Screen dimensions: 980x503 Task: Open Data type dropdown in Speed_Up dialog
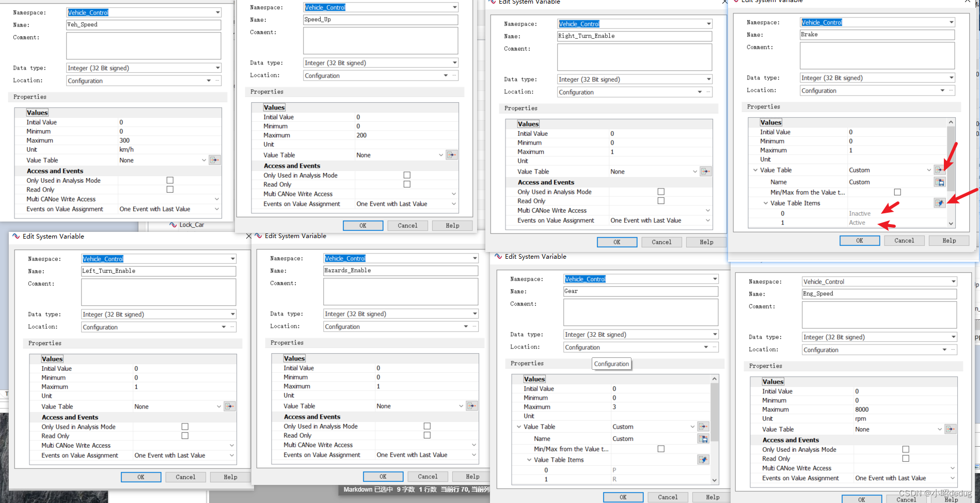pyautogui.click(x=454, y=62)
